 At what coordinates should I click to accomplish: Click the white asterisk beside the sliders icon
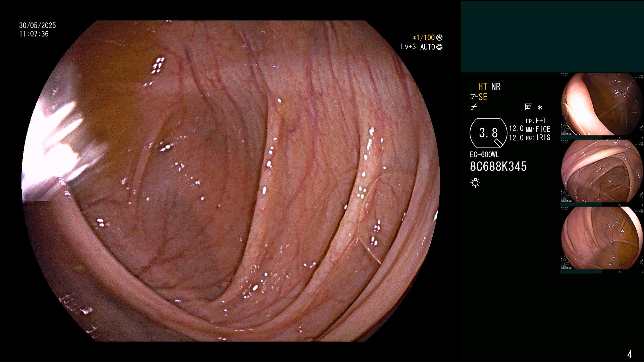(540, 107)
